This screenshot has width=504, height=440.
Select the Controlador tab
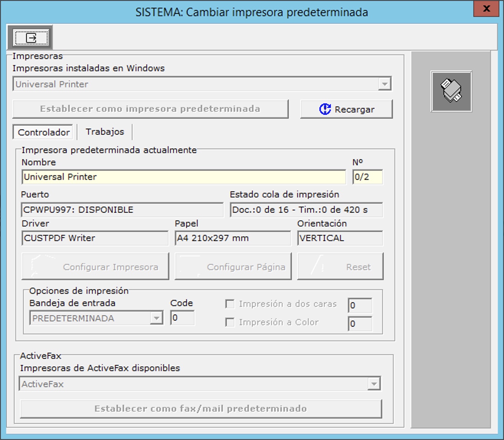tap(43, 132)
